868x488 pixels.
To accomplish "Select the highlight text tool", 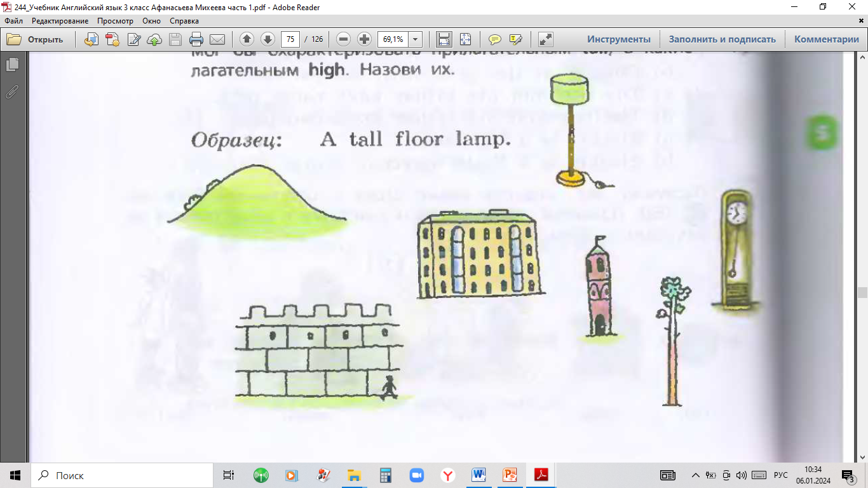I will [515, 39].
